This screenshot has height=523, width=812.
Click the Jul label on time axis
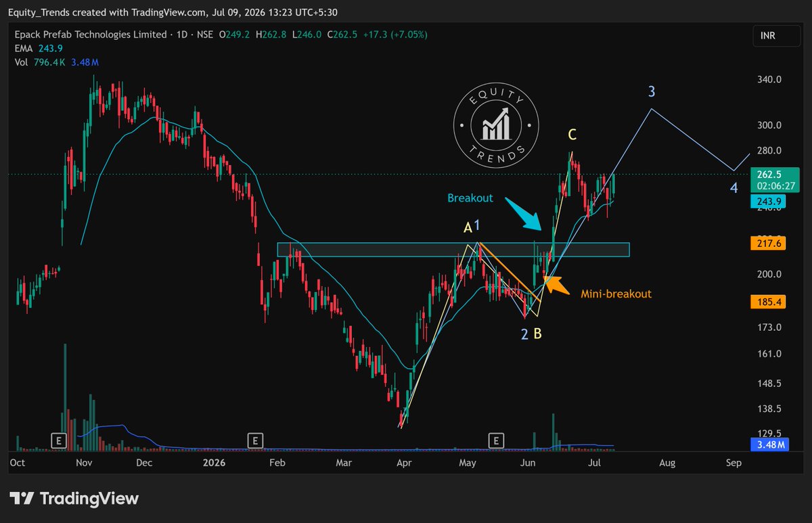(595, 463)
